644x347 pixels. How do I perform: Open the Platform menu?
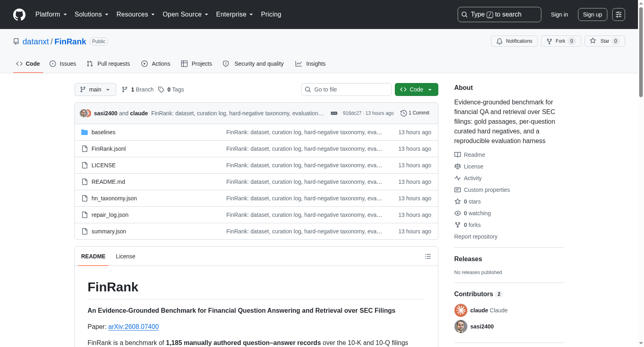point(51,15)
